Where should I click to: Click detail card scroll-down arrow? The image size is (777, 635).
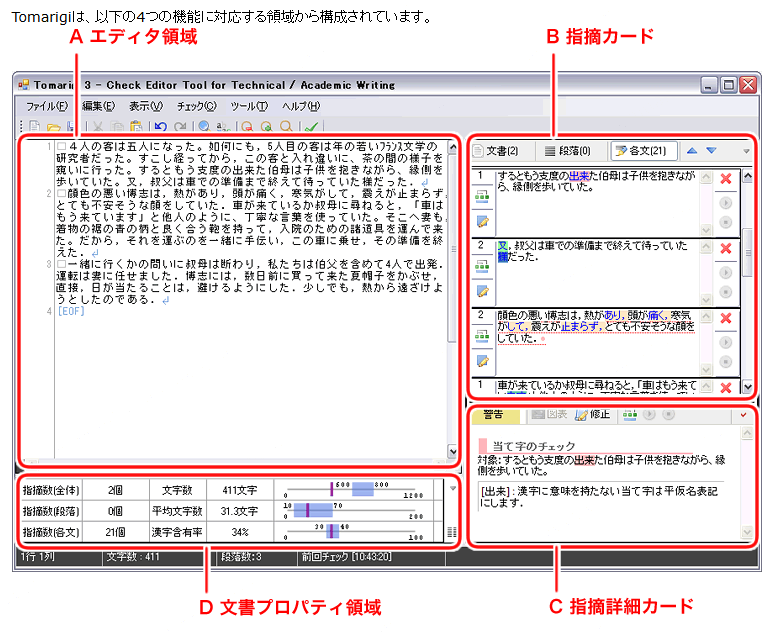pyautogui.click(x=747, y=532)
